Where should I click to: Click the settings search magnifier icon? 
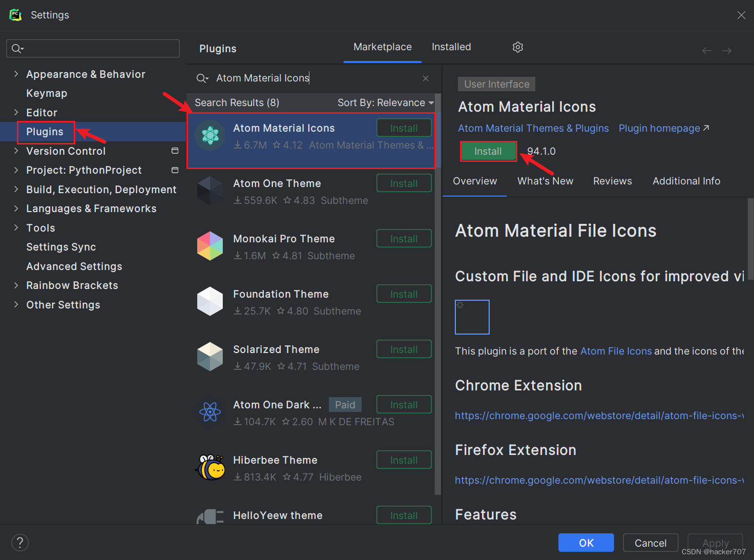pos(17,49)
